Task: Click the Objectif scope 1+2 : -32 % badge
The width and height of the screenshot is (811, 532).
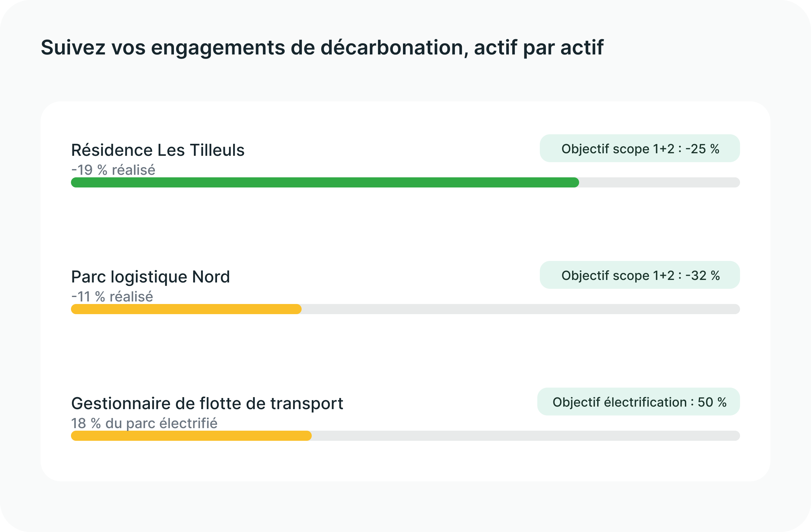Action: pos(640,275)
